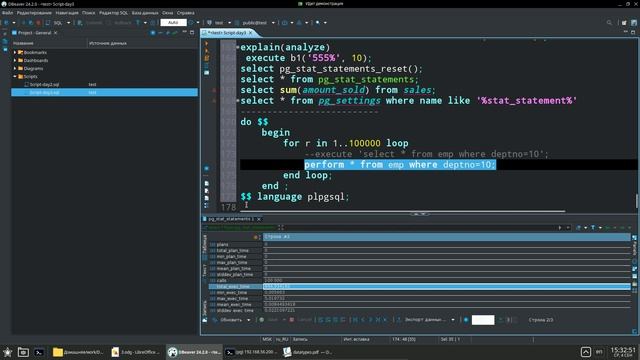640x360 pixels.
Task: Click the perform statement selected line
Action: tap(400, 164)
